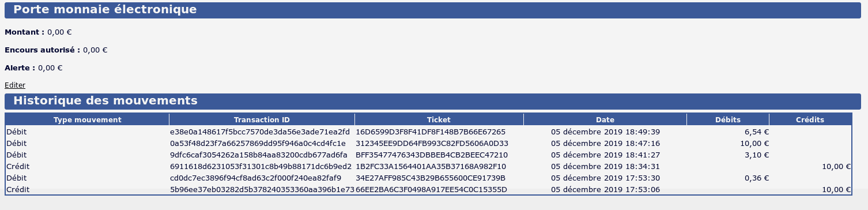The height and width of the screenshot is (210, 868).
Task: Click the Type mouvement column header
Action: 87,119
